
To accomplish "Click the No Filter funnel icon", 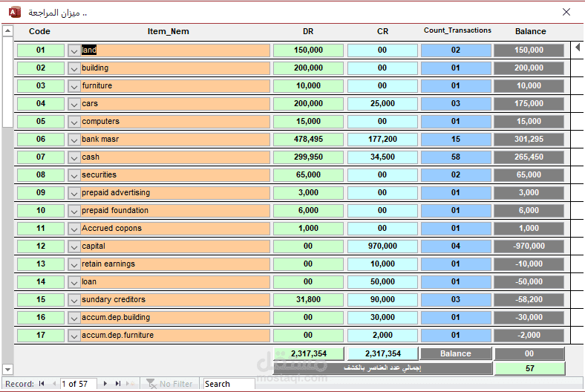I will coord(151,383).
